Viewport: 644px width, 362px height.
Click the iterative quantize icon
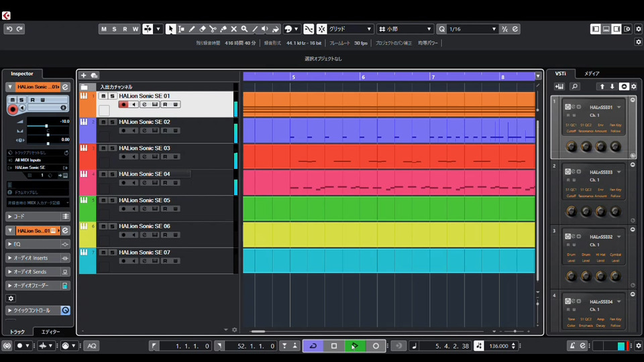504,29
